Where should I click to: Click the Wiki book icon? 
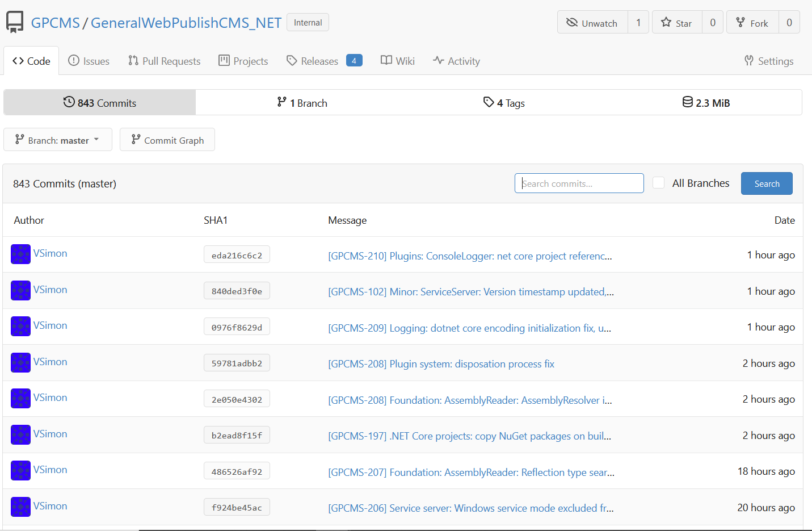click(386, 60)
